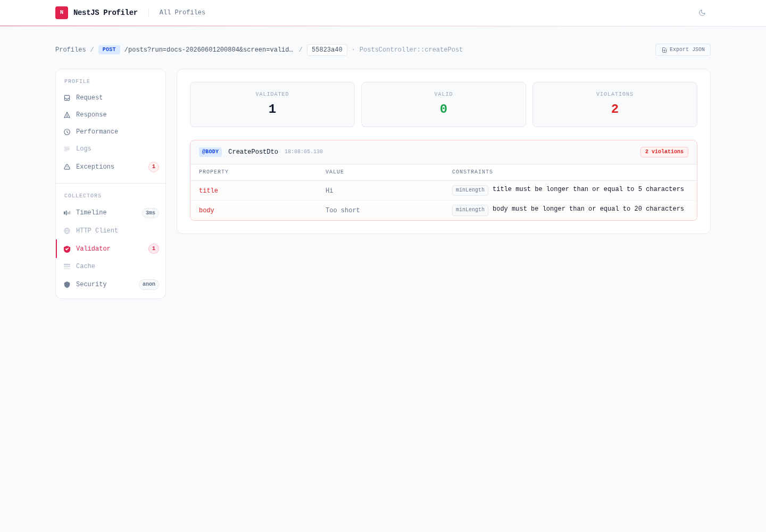Click the Security shield icon

67,285
